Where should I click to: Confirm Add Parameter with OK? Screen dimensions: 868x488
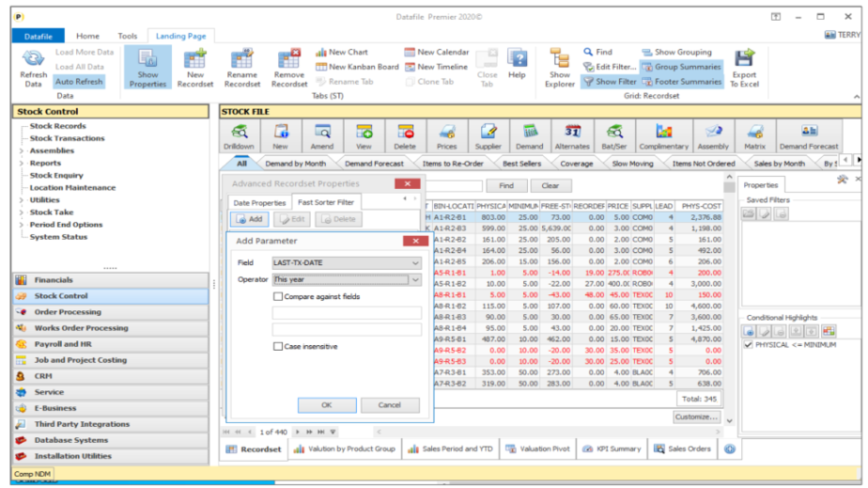tap(327, 405)
